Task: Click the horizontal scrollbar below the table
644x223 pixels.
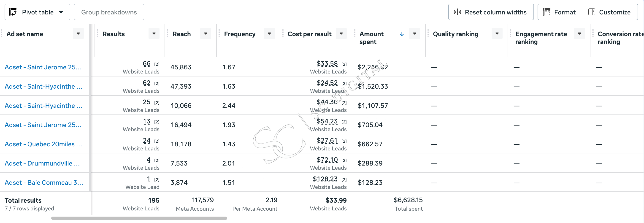Action: coord(139,218)
